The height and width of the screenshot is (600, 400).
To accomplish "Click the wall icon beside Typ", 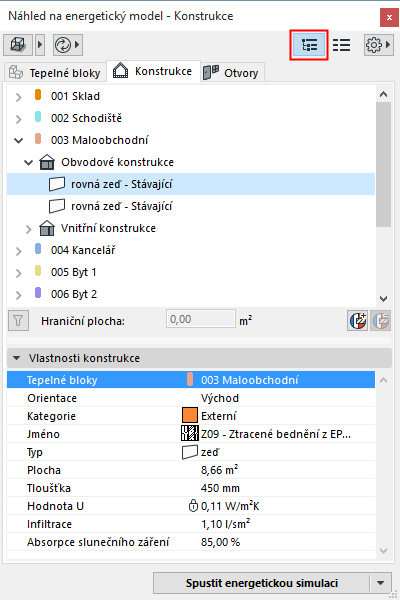I will pyautogui.click(x=189, y=452).
